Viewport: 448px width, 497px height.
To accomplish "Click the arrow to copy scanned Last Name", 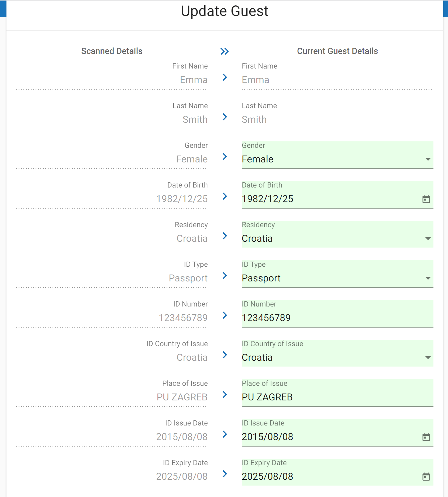I will tap(225, 117).
